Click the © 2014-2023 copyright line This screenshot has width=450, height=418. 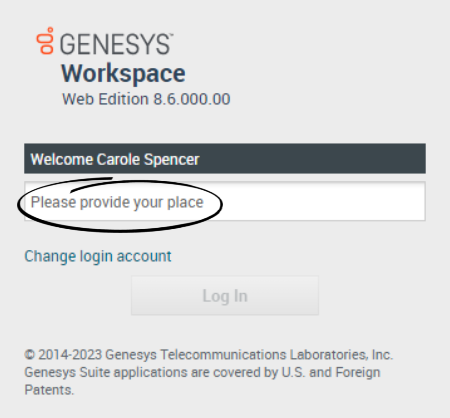point(209,355)
